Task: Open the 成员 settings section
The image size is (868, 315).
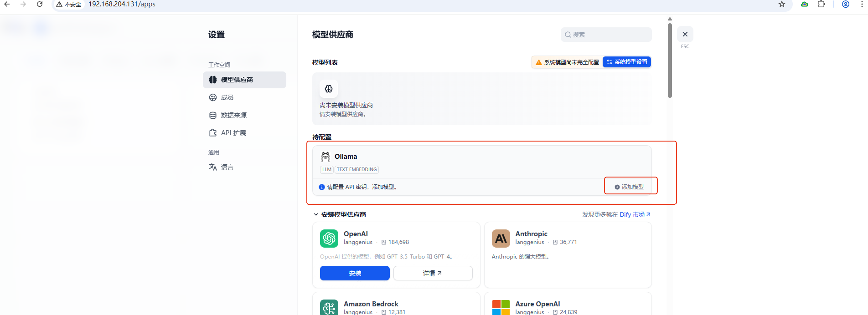Action: [x=244, y=97]
